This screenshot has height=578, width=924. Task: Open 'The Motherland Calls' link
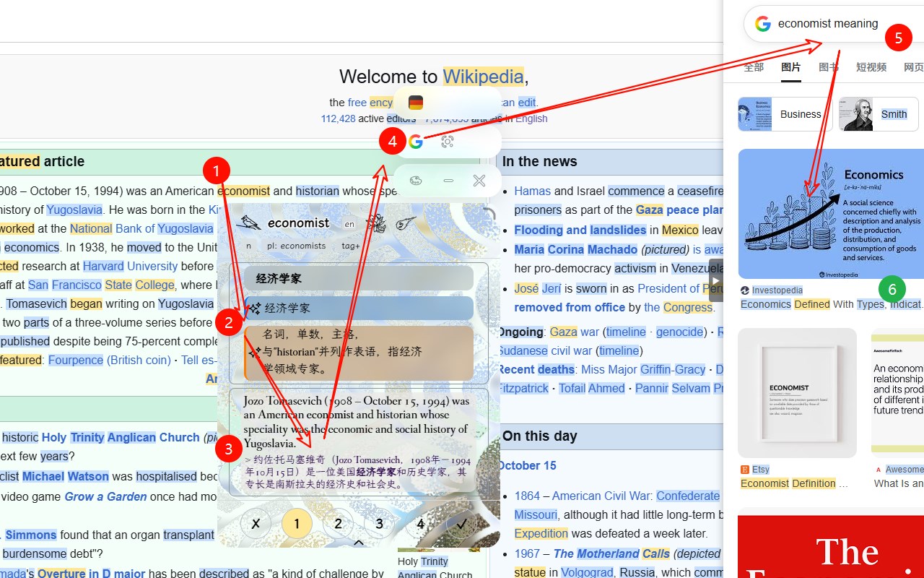[x=612, y=553]
